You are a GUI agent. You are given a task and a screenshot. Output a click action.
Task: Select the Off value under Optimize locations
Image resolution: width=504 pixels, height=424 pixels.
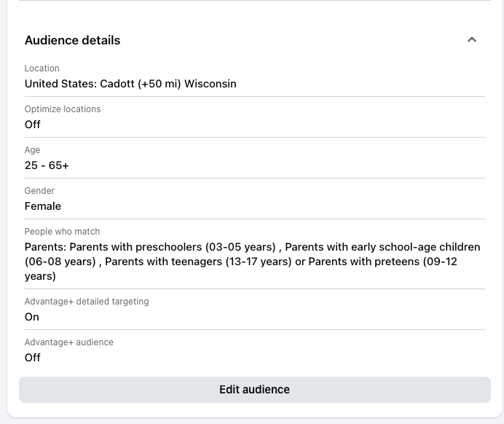[x=33, y=125]
